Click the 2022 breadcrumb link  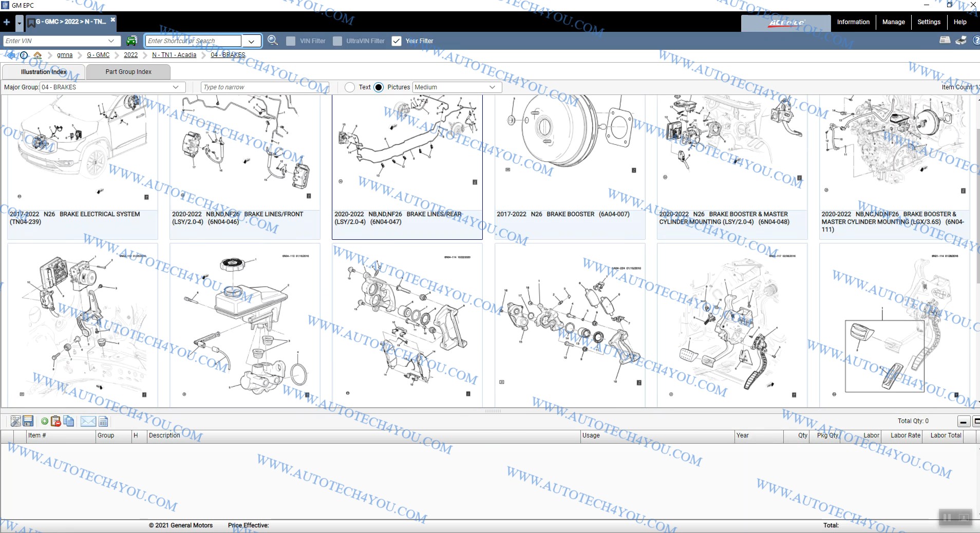click(x=130, y=55)
